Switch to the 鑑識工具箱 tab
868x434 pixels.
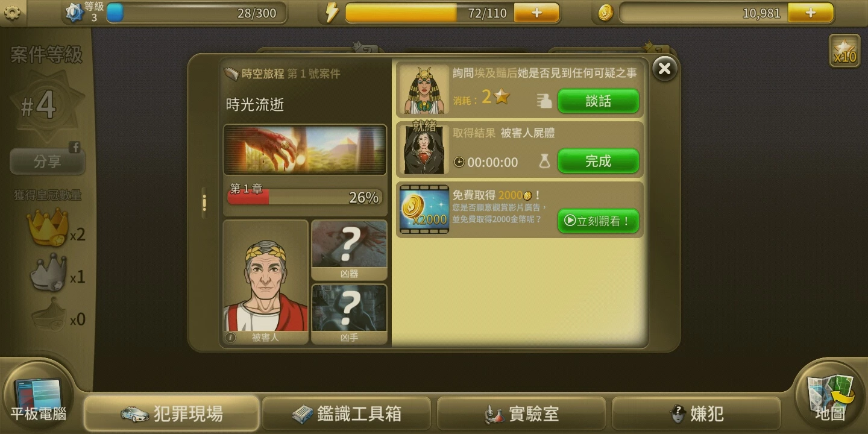(x=347, y=414)
